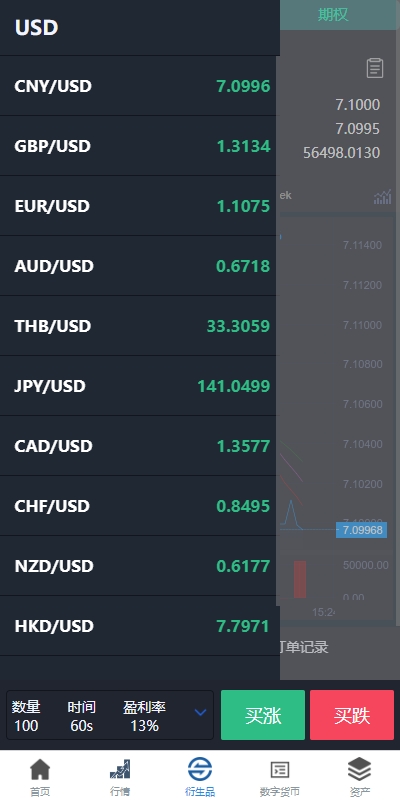Choose the EUR/USD pair row
The height and width of the screenshot is (800, 400).
[x=140, y=206]
